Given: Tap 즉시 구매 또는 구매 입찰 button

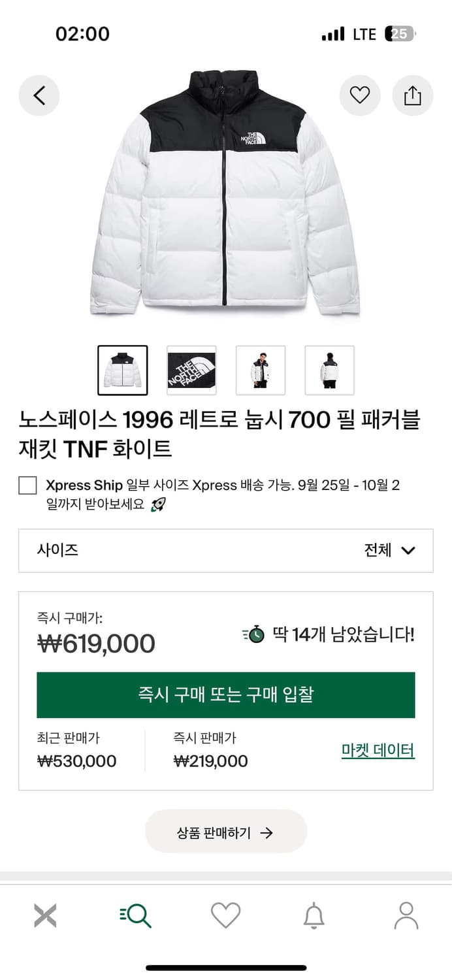Looking at the screenshot, I should 225,694.
